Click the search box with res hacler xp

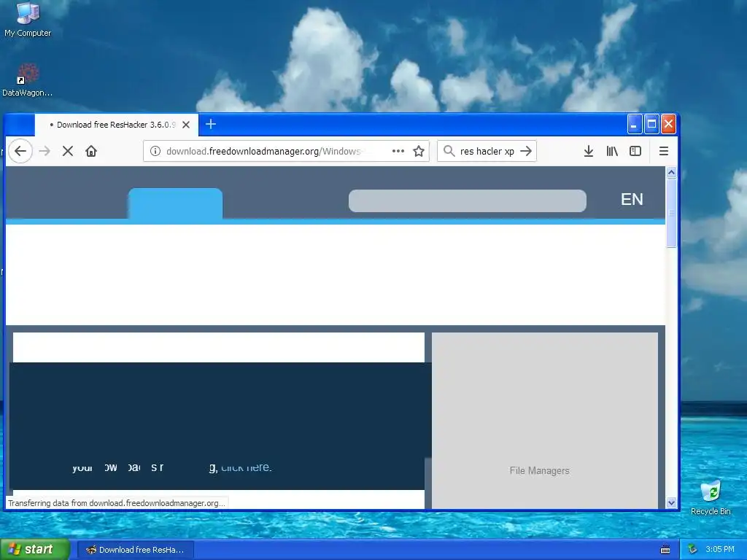487,152
